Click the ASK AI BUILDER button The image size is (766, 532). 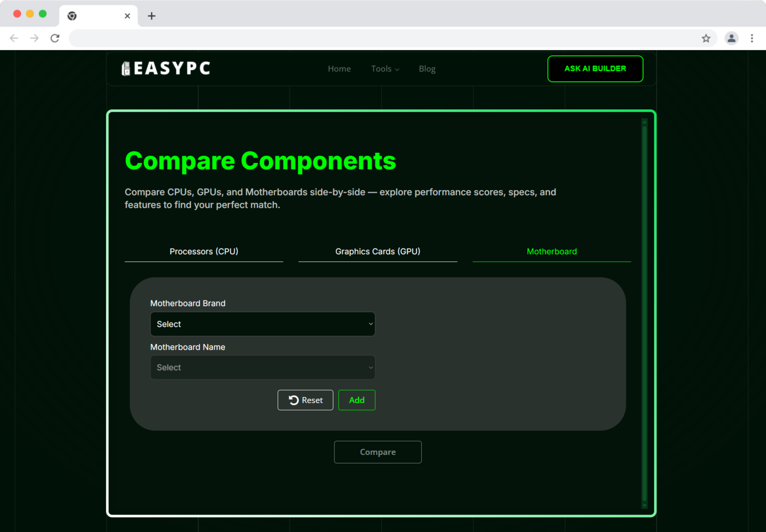595,68
